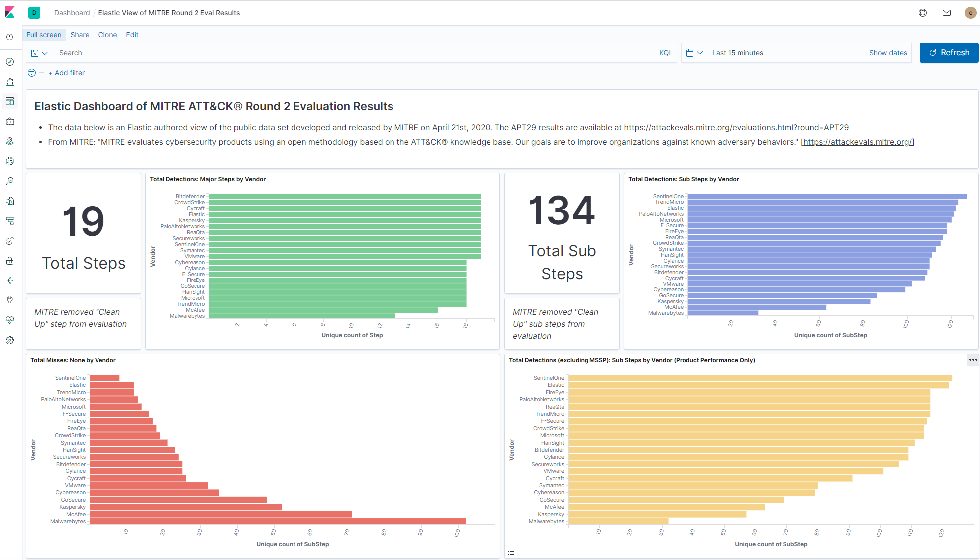980x560 pixels.
Task: Open panel options on the excluding MSSP chart
Action: point(973,360)
